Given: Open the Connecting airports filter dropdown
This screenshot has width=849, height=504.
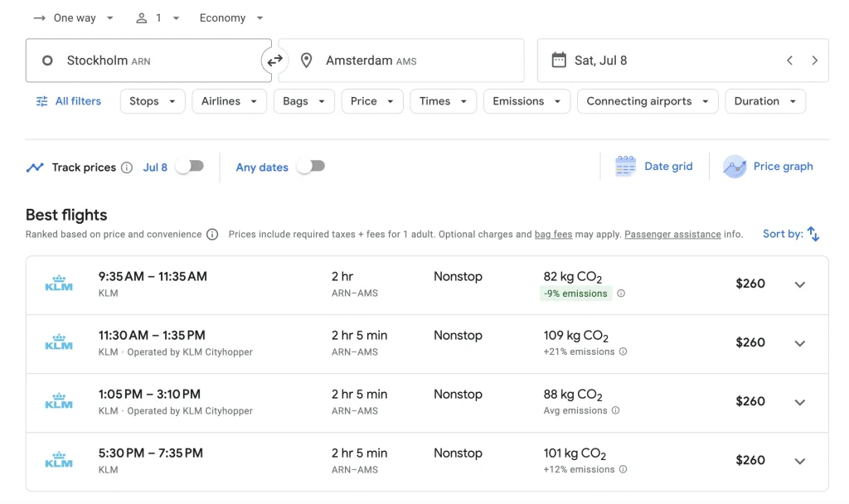Looking at the screenshot, I should [648, 101].
